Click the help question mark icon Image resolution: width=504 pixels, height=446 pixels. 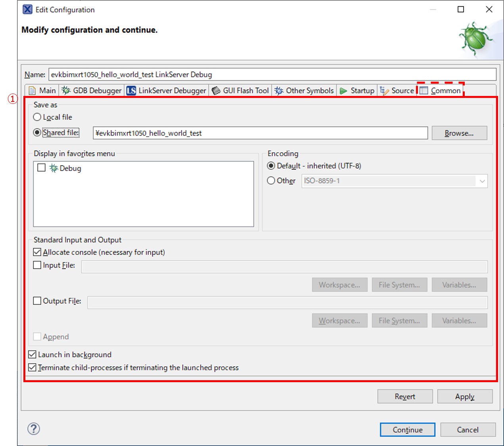[34, 429]
